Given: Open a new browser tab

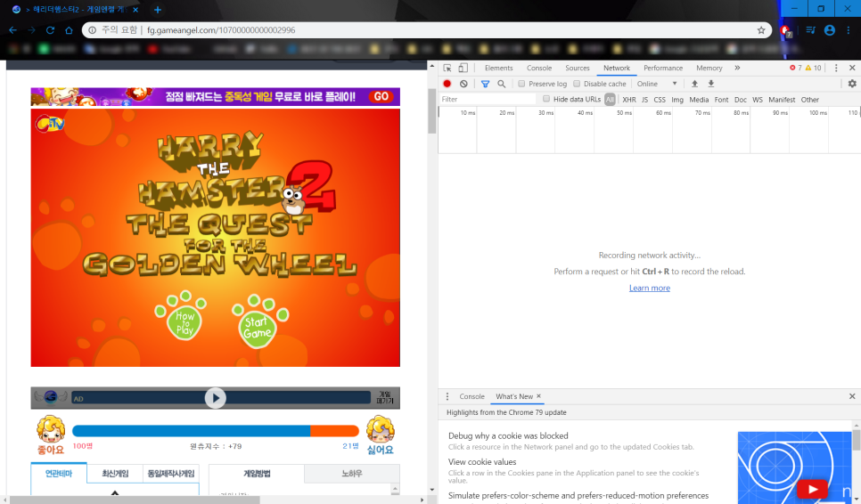Looking at the screenshot, I should click(x=157, y=9).
